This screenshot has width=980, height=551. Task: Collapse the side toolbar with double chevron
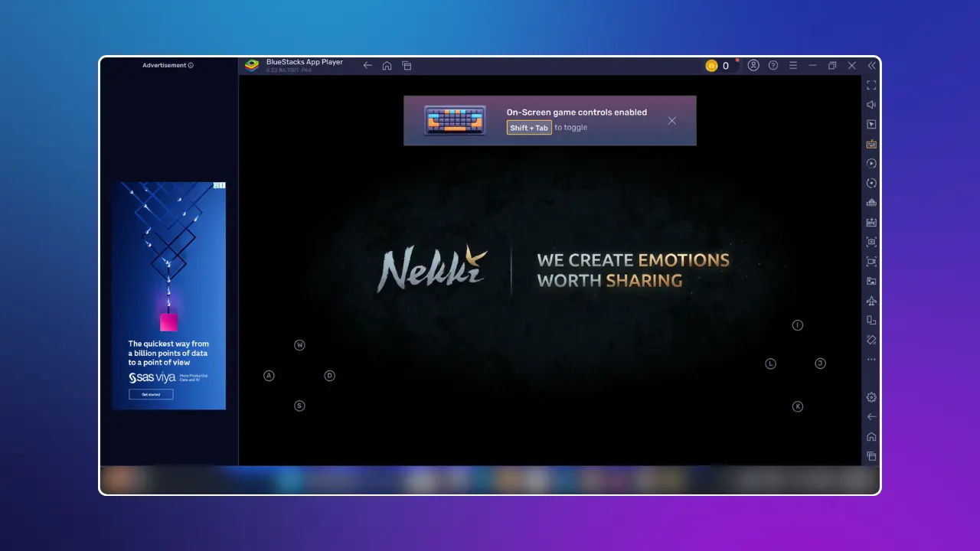(x=871, y=66)
